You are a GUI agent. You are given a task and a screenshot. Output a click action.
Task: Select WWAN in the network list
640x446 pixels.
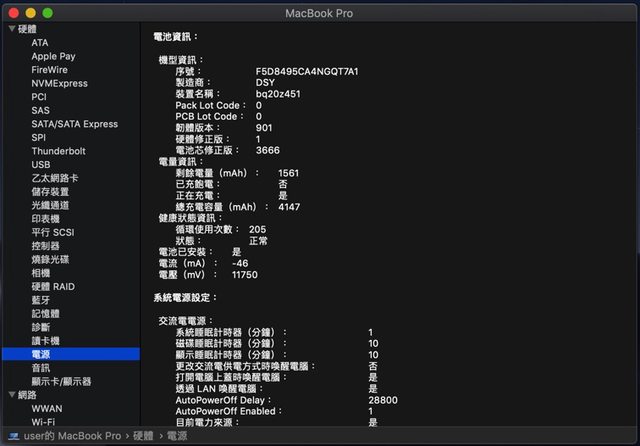(x=46, y=408)
